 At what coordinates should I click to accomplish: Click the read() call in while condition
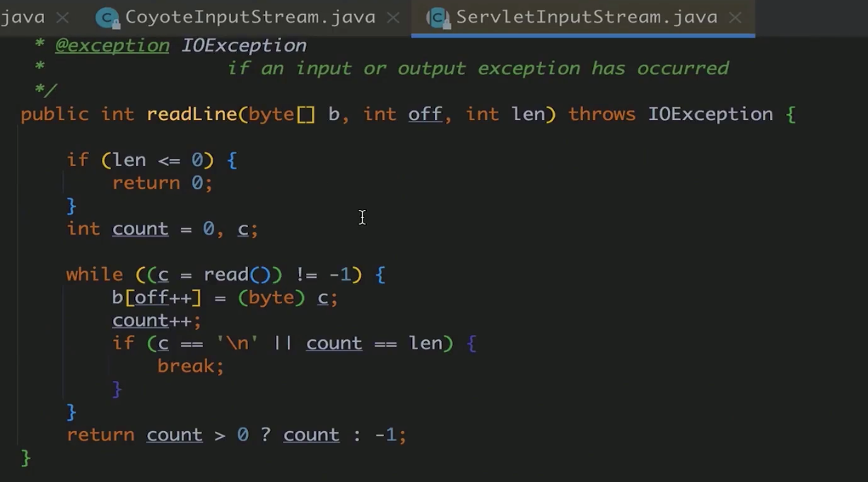pyautogui.click(x=237, y=275)
